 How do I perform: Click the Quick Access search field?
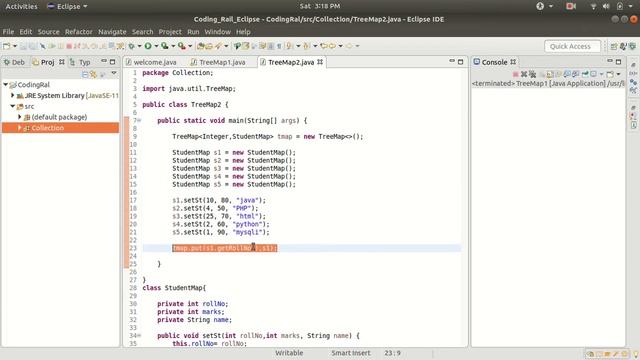(572, 47)
